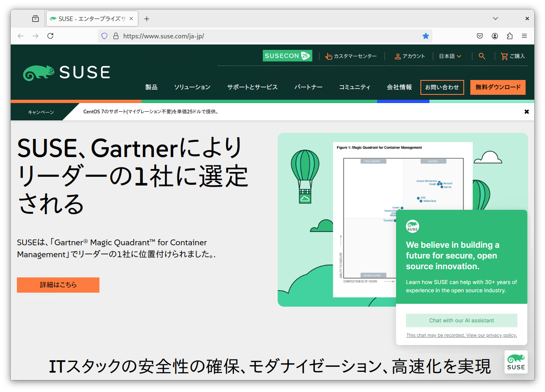545x392 pixels.
Task: Toggle the bookmark star in address bar
Action: tap(426, 36)
